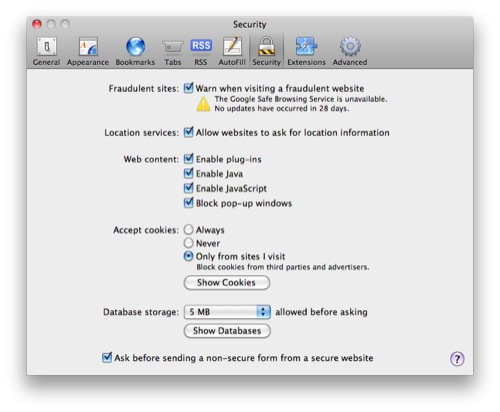Viewport: 500px width, 412px height.
Task: Open the AutoFill preferences pane
Action: (x=232, y=51)
